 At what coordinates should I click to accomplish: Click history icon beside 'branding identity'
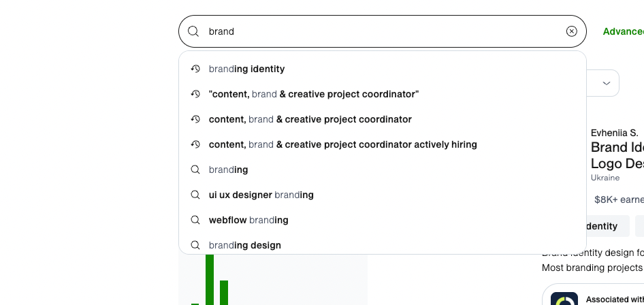point(195,69)
